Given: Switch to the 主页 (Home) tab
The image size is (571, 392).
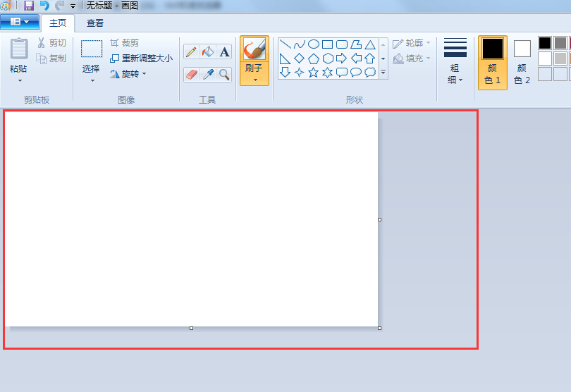Looking at the screenshot, I should (x=58, y=23).
